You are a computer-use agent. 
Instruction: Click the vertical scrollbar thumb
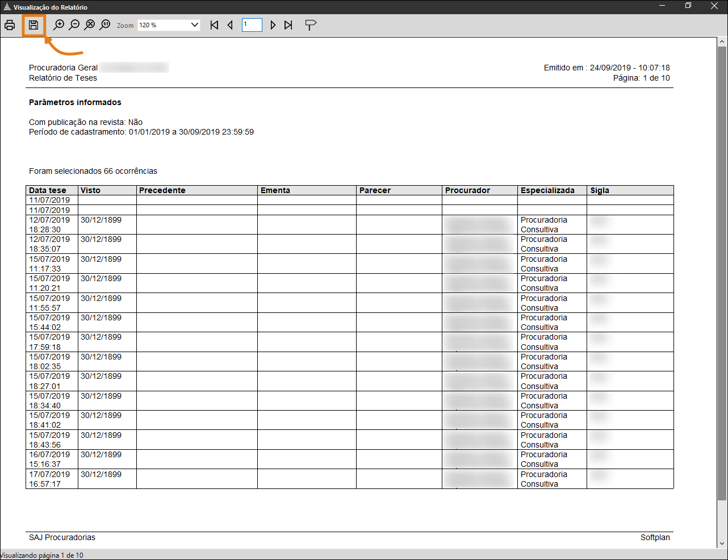[722, 274]
